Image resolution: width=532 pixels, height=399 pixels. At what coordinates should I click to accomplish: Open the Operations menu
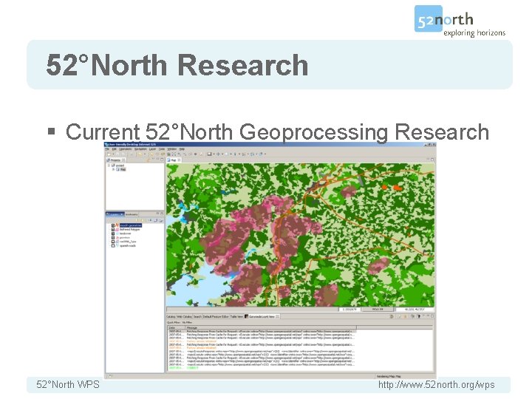(x=125, y=149)
